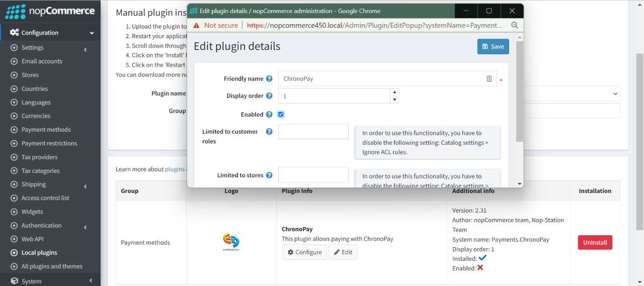
Task: Click the circle icon beside Tax providers
Action: pos(14,157)
